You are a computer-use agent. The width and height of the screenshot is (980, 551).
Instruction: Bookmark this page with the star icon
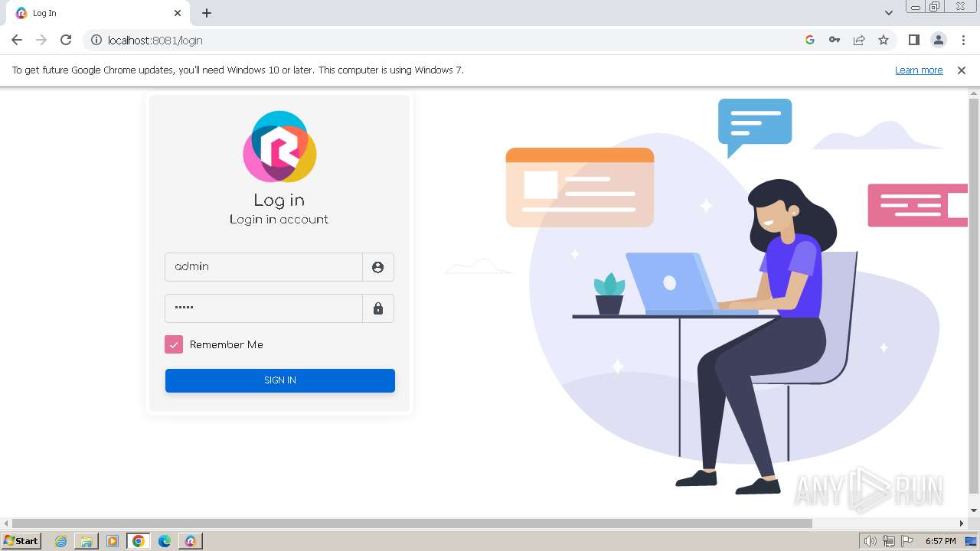pos(884,40)
